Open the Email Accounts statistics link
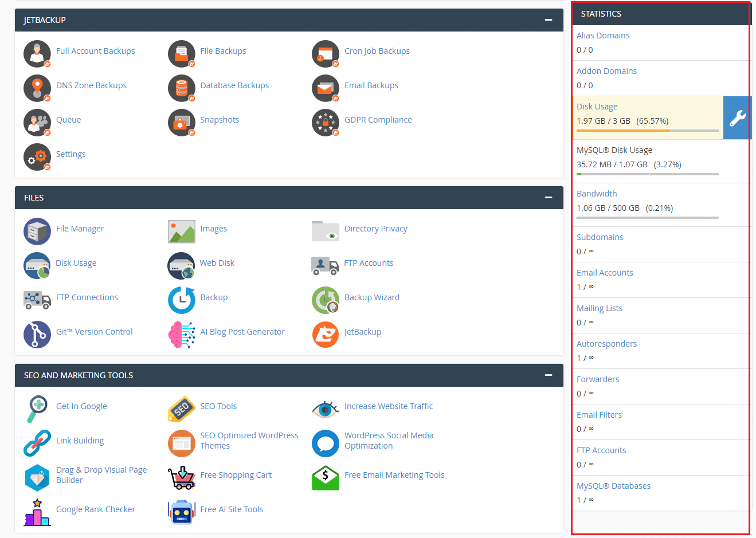 pos(605,273)
